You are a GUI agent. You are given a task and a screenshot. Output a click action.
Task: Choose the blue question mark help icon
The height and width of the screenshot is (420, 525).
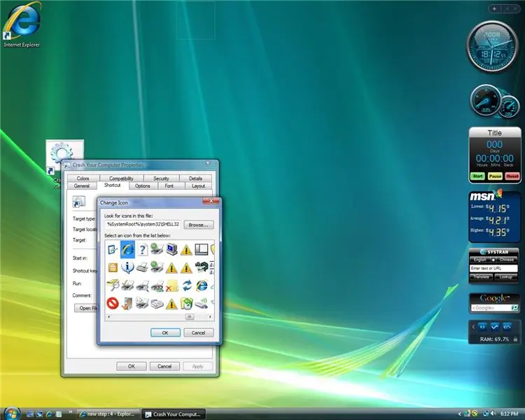[x=142, y=249]
